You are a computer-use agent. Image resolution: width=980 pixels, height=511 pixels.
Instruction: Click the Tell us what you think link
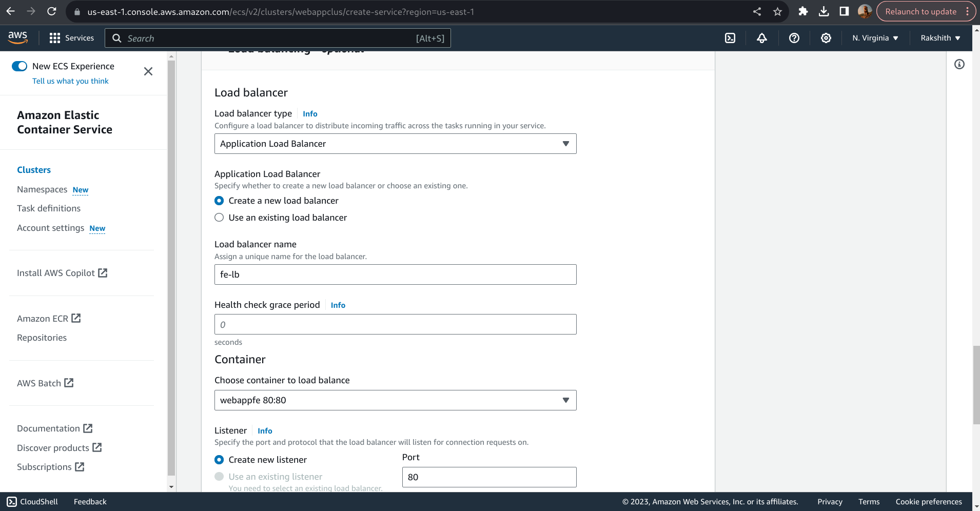70,81
